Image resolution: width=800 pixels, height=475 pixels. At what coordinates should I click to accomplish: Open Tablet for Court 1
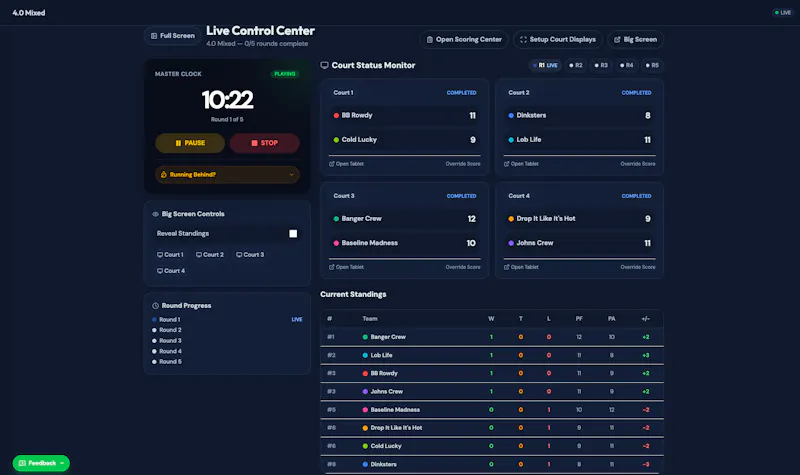point(346,164)
